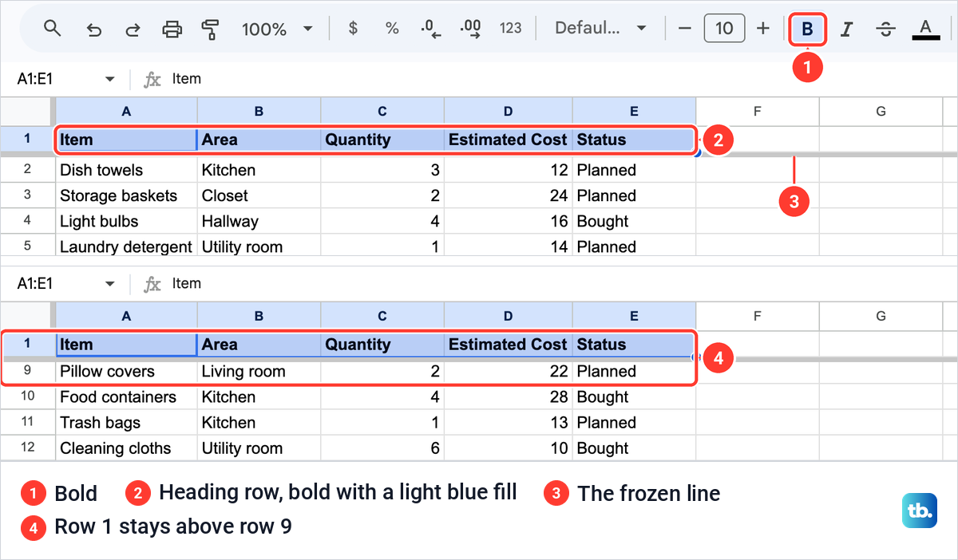Viewport: 958px width, 560px height.
Task: Click the Planned status in row 9
Action: point(634,372)
